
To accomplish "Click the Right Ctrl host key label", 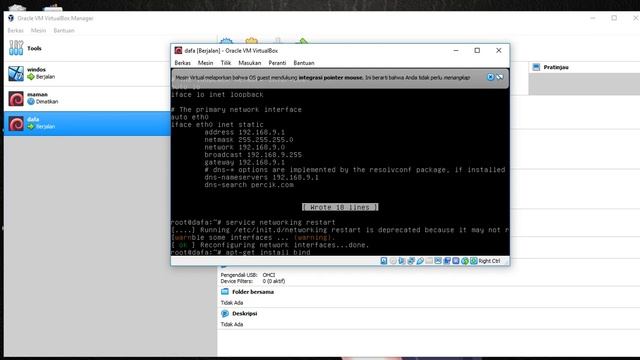I will tap(489, 261).
